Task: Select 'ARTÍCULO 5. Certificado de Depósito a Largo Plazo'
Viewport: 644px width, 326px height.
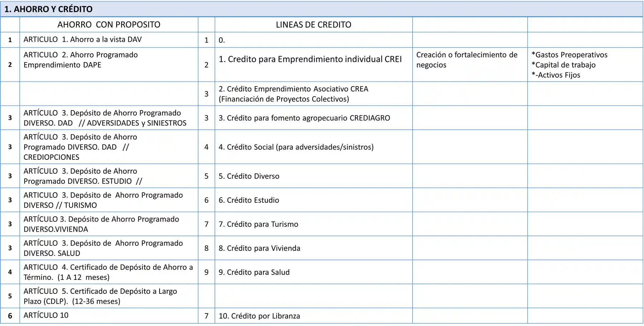Action: click(109, 296)
